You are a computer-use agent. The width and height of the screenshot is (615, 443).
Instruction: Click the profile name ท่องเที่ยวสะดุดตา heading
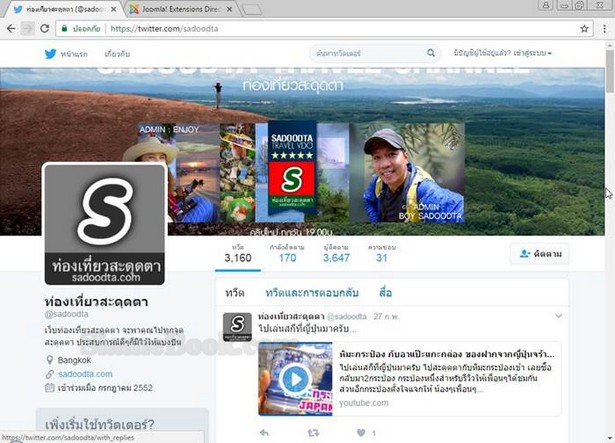(x=96, y=302)
